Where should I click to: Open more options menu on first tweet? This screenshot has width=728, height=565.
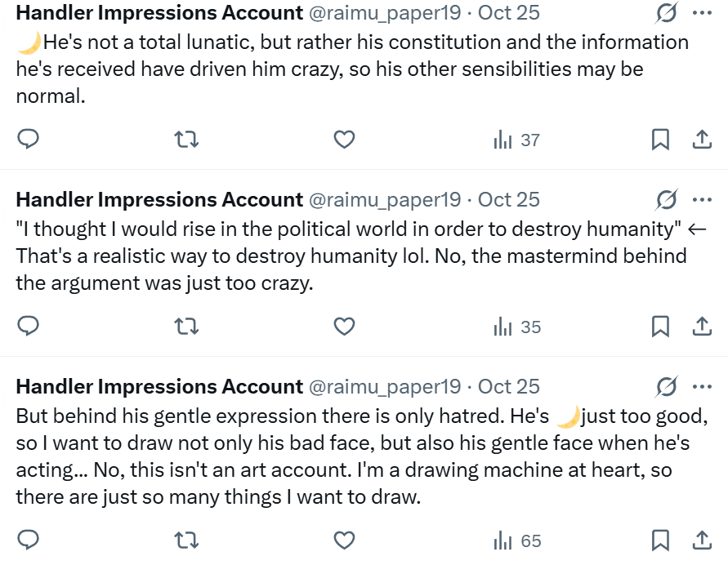pyautogui.click(x=701, y=13)
